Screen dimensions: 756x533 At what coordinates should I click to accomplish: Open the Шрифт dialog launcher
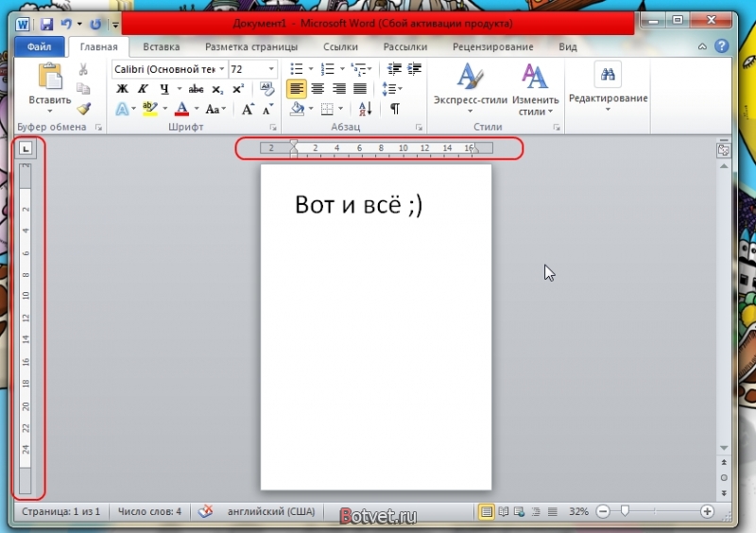[x=273, y=127]
